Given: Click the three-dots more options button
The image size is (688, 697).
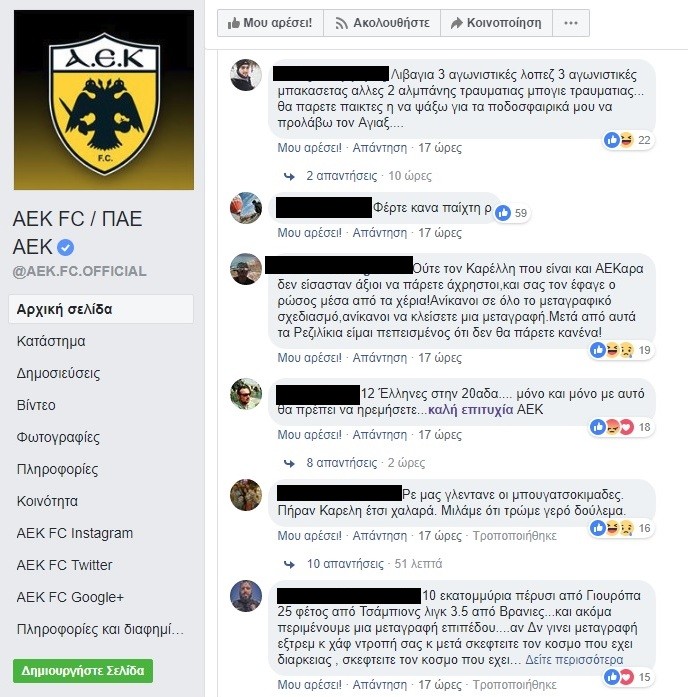Looking at the screenshot, I should 571,23.
